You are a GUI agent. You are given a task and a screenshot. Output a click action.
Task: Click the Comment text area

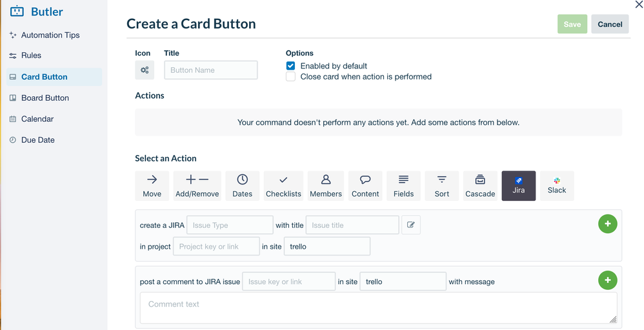tap(378, 308)
